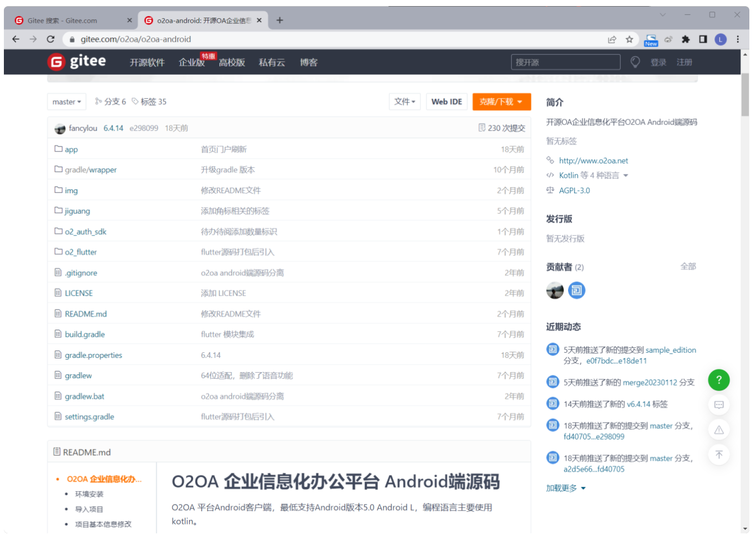The image size is (756, 535).
Task: Open the master branch selector dropdown
Action: click(x=66, y=101)
